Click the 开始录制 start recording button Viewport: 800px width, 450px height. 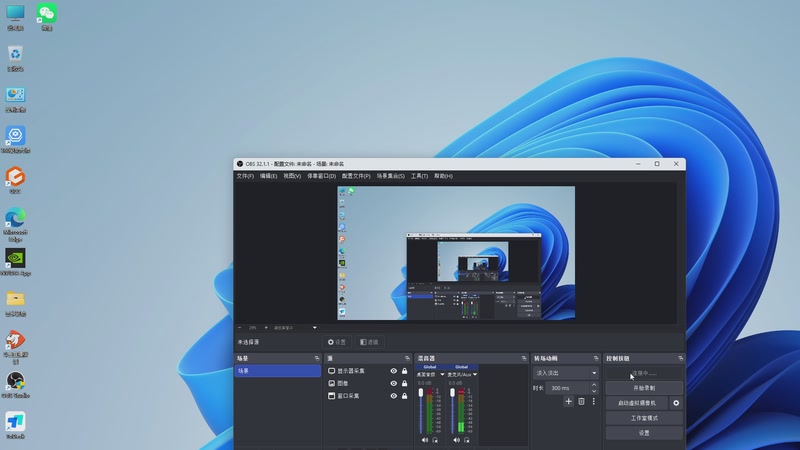[644, 388]
